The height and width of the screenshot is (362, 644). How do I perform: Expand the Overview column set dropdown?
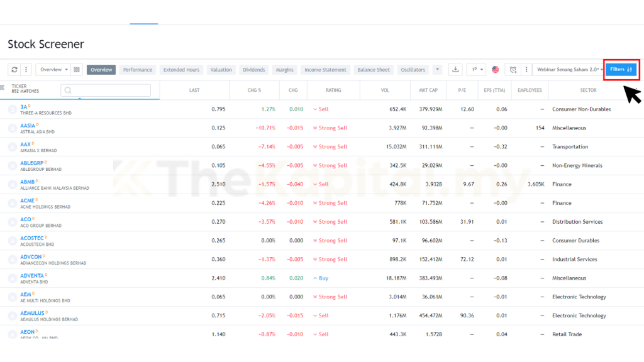53,70
